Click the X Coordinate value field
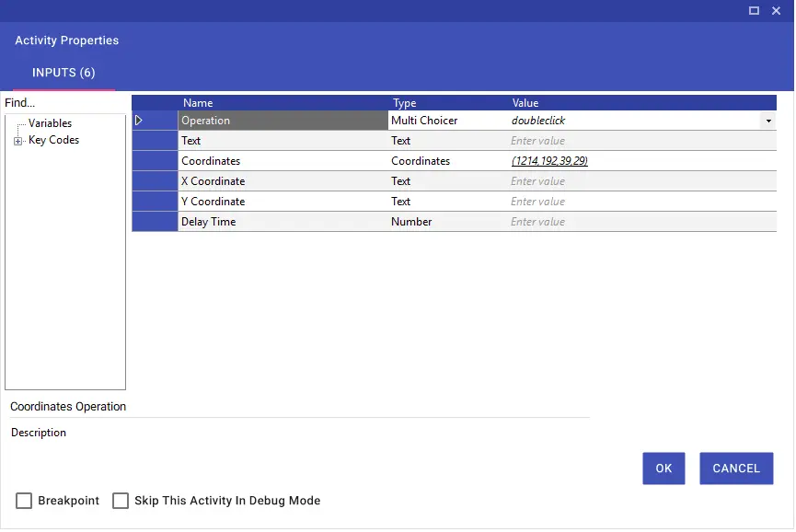This screenshot has width=796, height=532. pyautogui.click(x=643, y=181)
